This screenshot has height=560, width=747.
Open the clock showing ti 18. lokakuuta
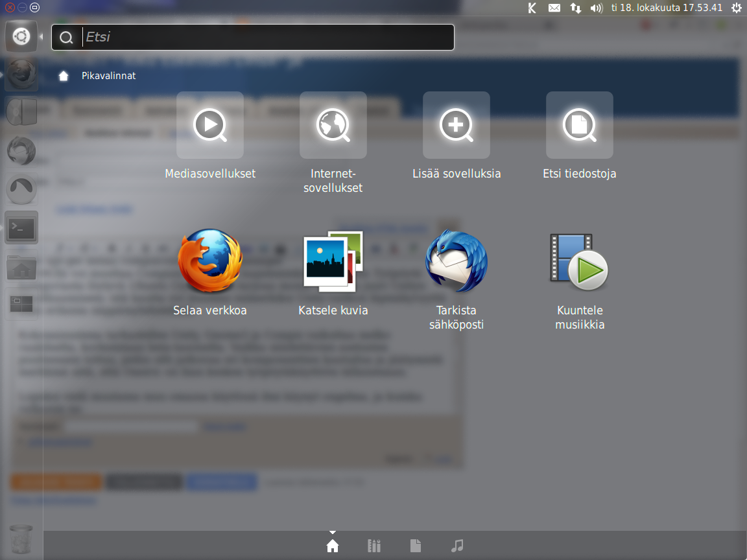[667, 8]
